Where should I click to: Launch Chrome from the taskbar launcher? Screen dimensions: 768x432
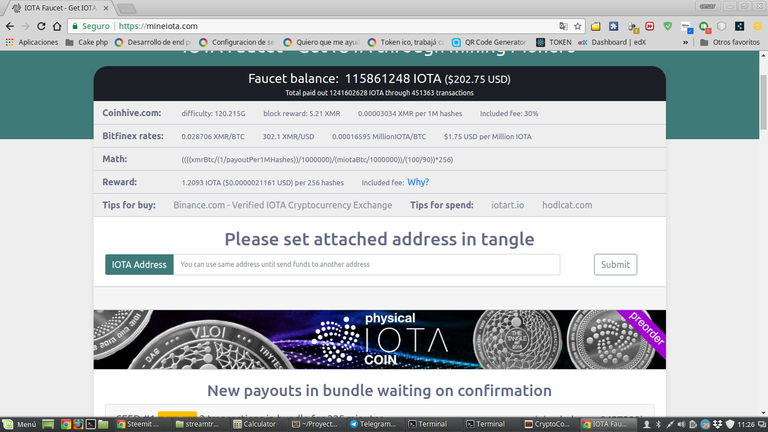coord(65,424)
